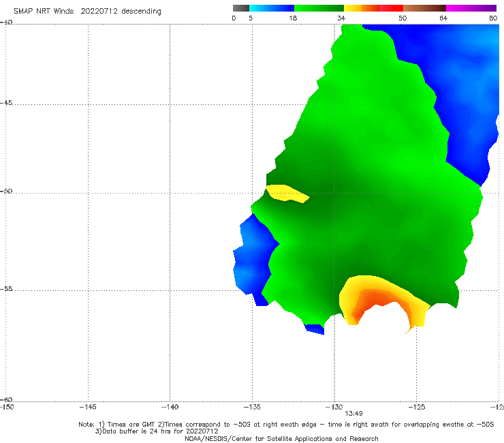Click the NOAA/NESDIS credit line
Image resolution: width=504 pixels, height=443 pixels.
pyautogui.click(x=281, y=438)
